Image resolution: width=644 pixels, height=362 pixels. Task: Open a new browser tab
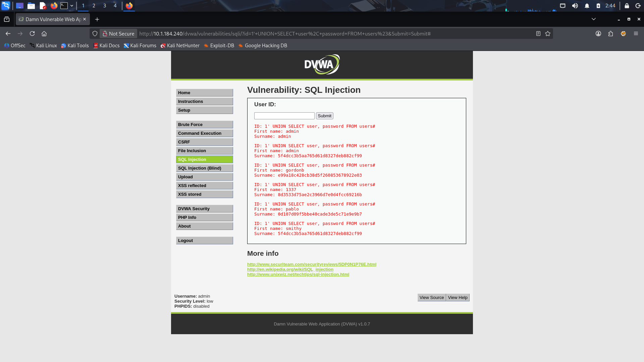[97, 19]
